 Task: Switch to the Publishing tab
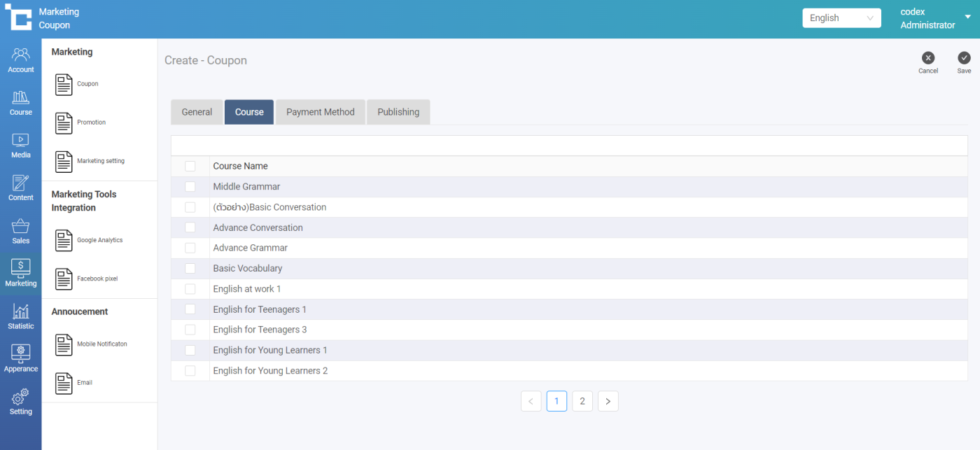click(398, 112)
